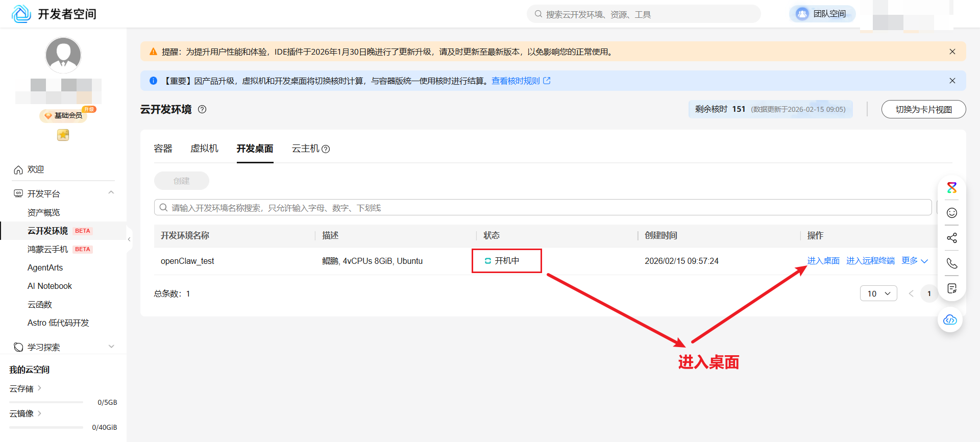Screen dimensions: 980x442
Task: Click the note edit icon in floating toolbar
Action: coord(951,288)
